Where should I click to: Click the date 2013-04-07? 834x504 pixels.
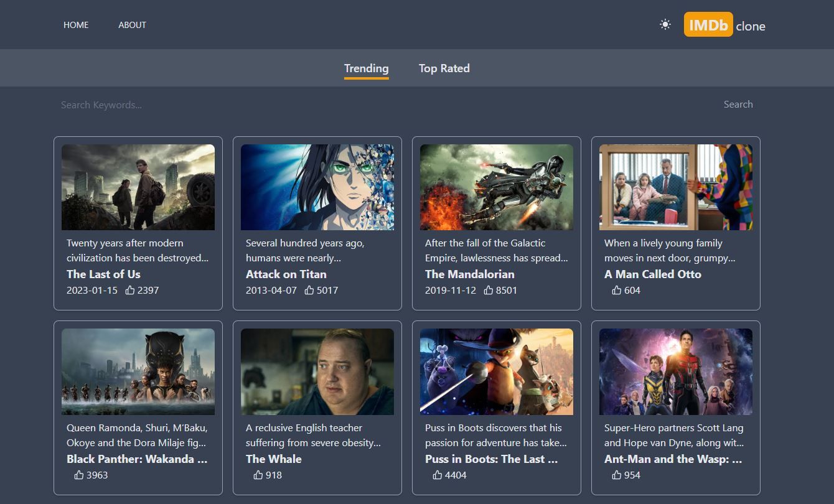(271, 290)
